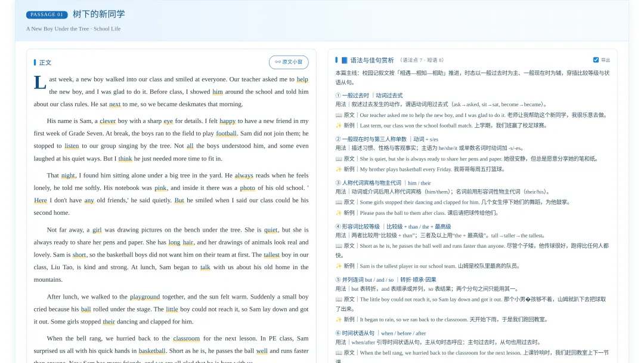Viewport: 644px width, 363px height.
Task: Select grammar heading ②一般现在时与第三人称单数
Action: pos(386,139)
